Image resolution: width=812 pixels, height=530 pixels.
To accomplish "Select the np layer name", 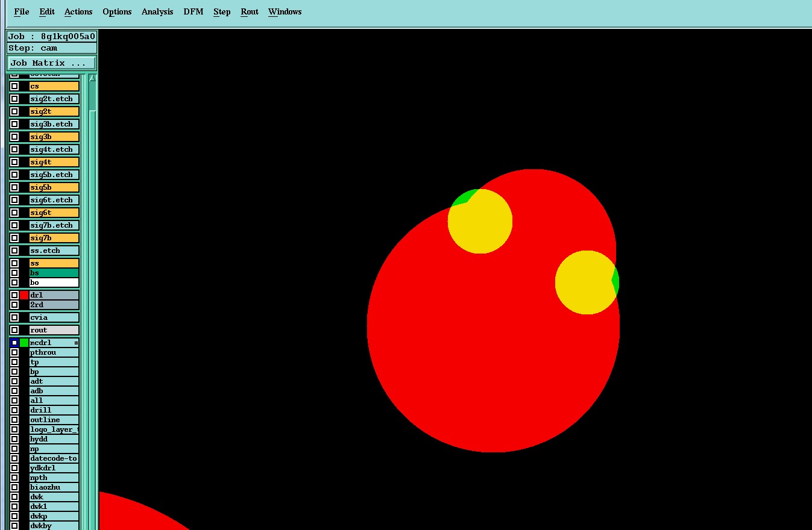I will click(x=54, y=449).
